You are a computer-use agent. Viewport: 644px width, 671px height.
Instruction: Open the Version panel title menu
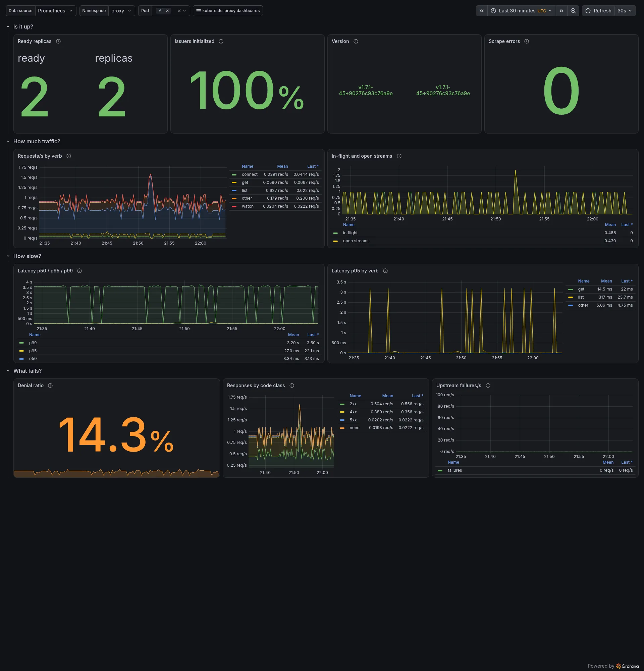point(340,41)
